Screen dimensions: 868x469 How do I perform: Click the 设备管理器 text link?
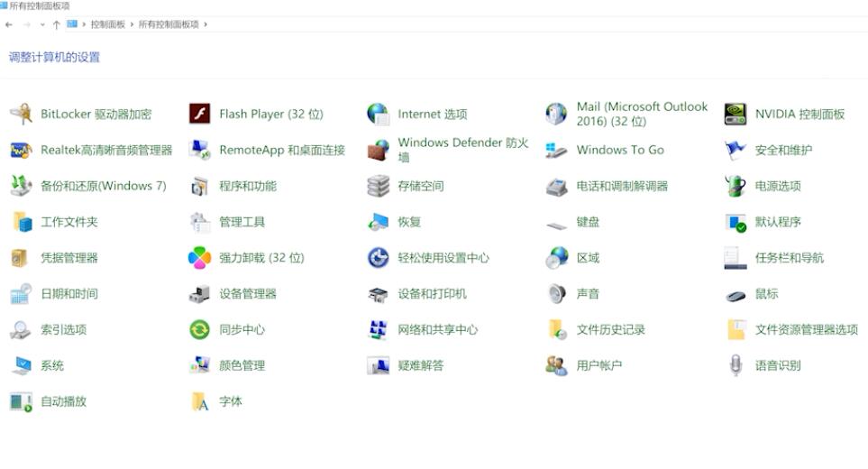pos(248,294)
